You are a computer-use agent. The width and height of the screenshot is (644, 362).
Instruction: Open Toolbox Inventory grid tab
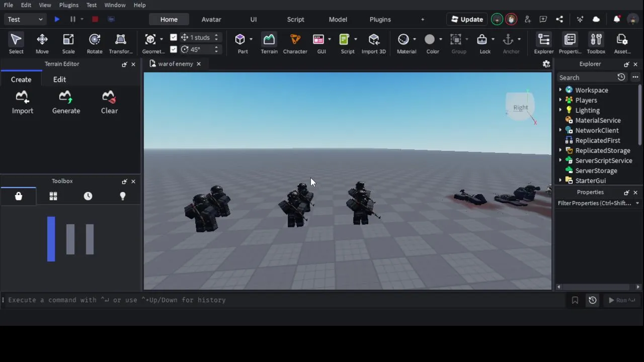(53, 196)
